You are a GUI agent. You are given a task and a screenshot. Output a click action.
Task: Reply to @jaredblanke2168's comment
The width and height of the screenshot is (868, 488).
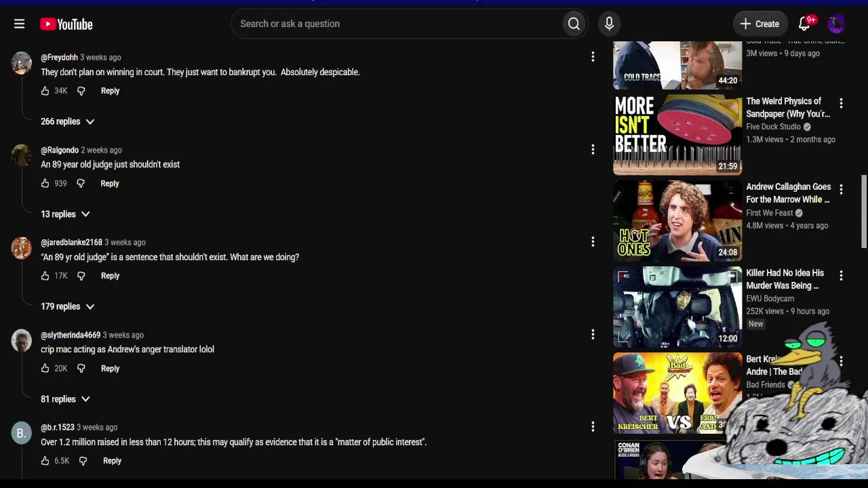point(110,276)
